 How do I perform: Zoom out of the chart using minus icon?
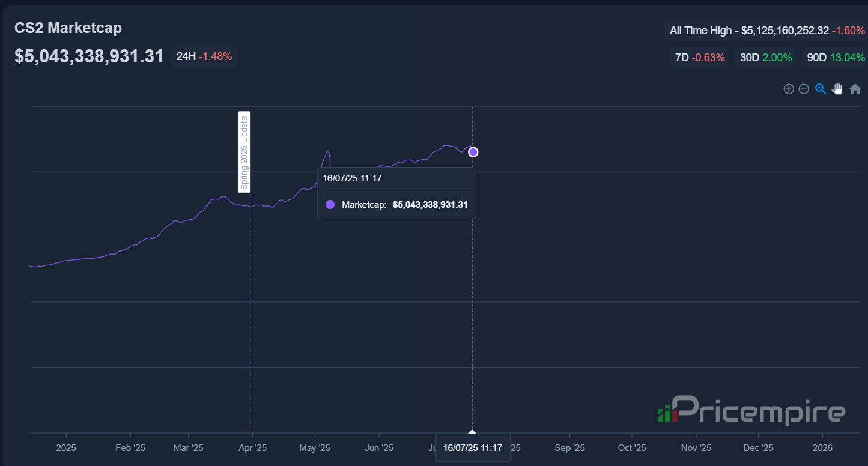(x=804, y=88)
